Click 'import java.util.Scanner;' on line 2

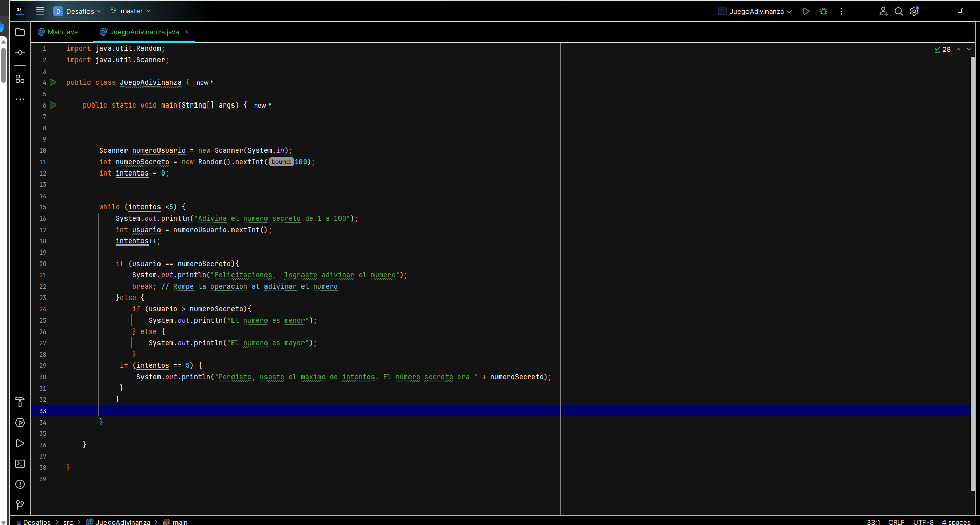[x=118, y=60]
